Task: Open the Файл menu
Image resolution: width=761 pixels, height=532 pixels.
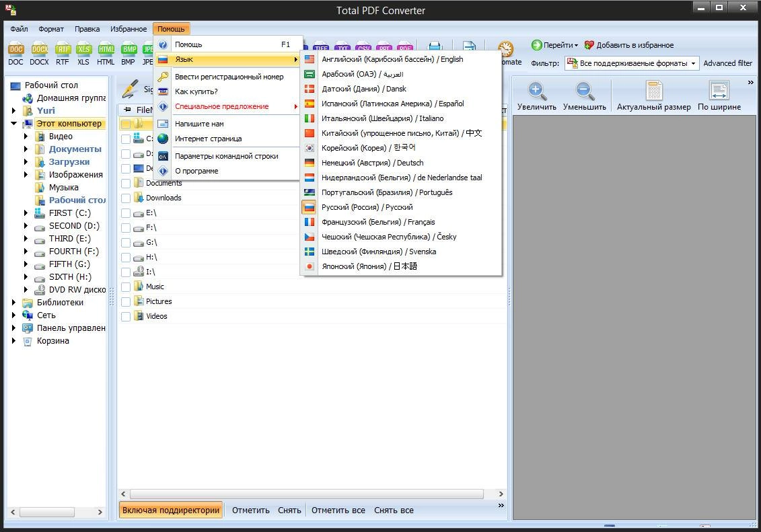Action: pyautogui.click(x=19, y=29)
